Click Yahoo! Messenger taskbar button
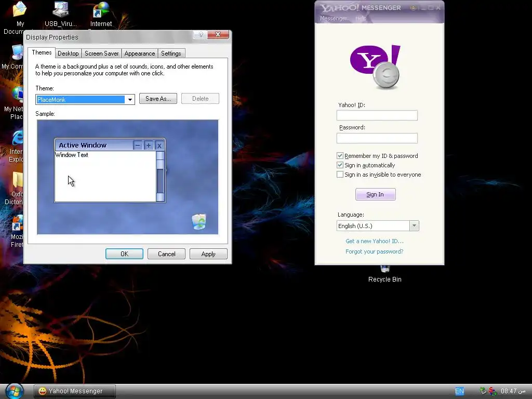This screenshot has width=532, height=399. coord(75,391)
